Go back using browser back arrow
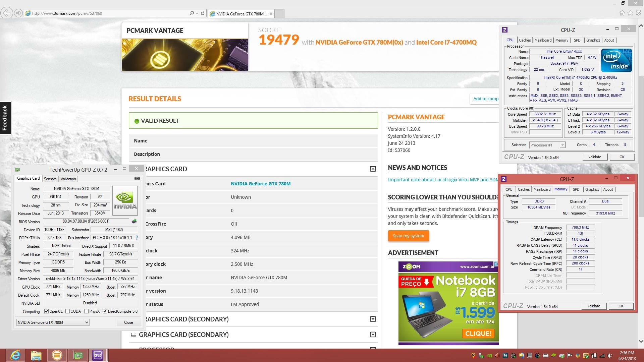Viewport: 644px width, 362px height. [6, 13]
